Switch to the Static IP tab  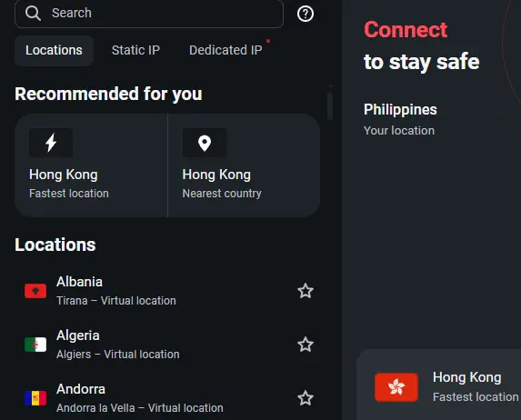pyautogui.click(x=135, y=50)
